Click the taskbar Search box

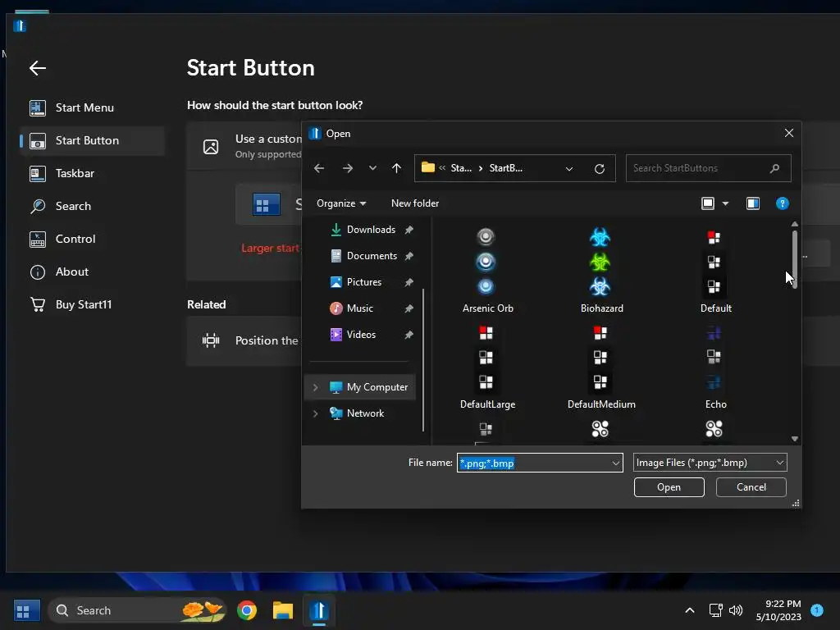click(x=137, y=610)
